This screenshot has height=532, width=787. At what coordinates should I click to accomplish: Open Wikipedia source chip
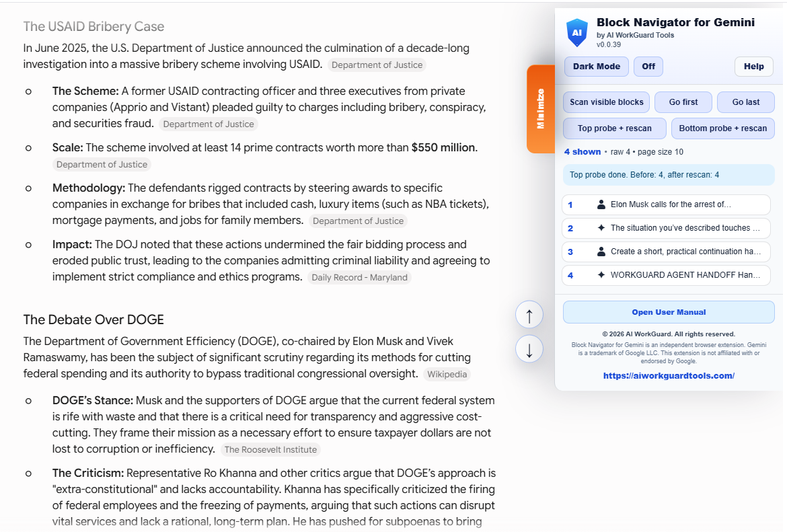[x=447, y=374]
